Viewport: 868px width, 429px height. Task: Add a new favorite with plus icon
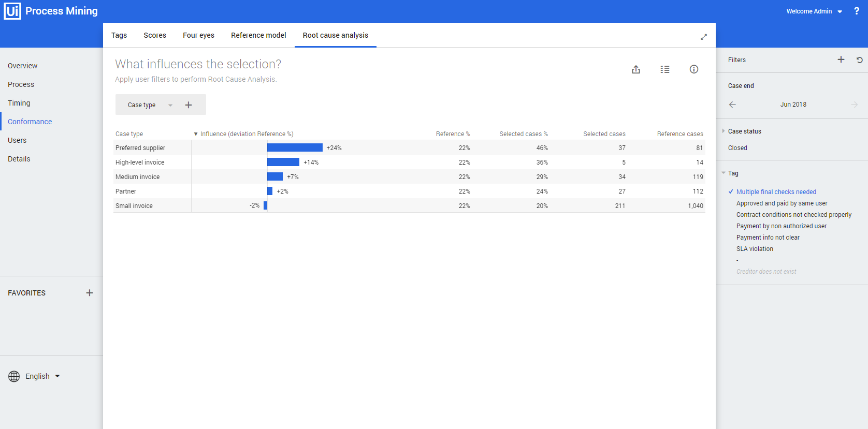(x=90, y=293)
